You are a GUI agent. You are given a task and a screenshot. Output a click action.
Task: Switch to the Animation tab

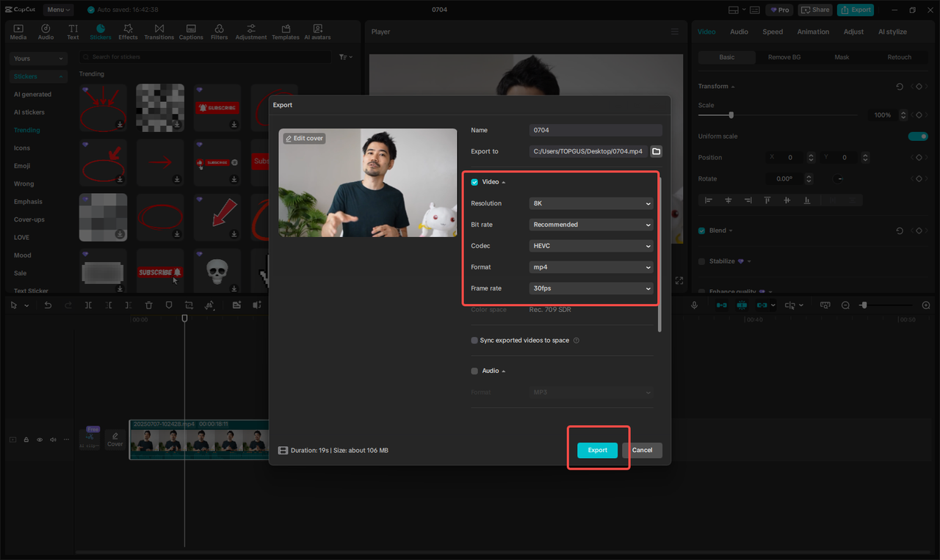pyautogui.click(x=812, y=32)
